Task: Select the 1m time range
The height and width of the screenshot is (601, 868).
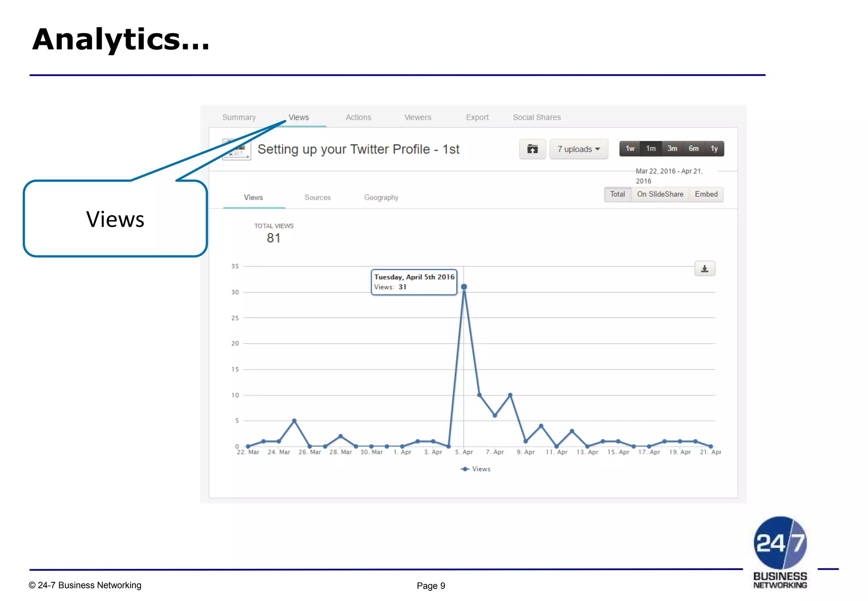Action: click(x=651, y=149)
